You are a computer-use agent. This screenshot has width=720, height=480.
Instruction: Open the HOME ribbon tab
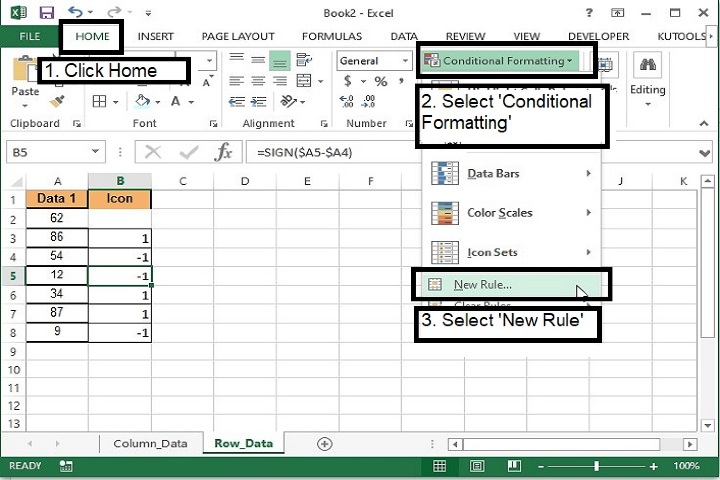click(92, 36)
